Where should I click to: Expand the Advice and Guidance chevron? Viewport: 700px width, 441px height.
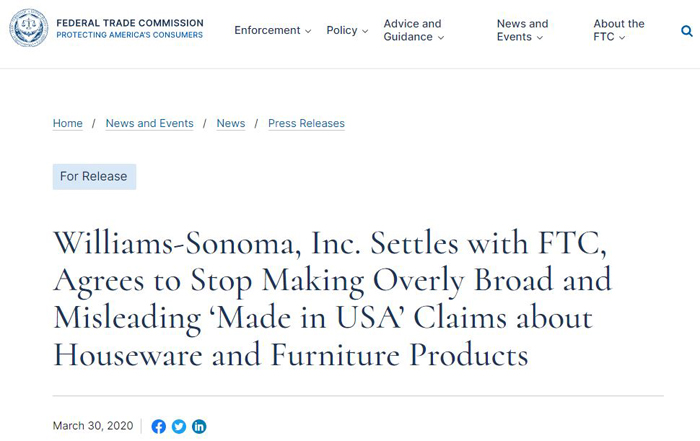click(x=441, y=38)
